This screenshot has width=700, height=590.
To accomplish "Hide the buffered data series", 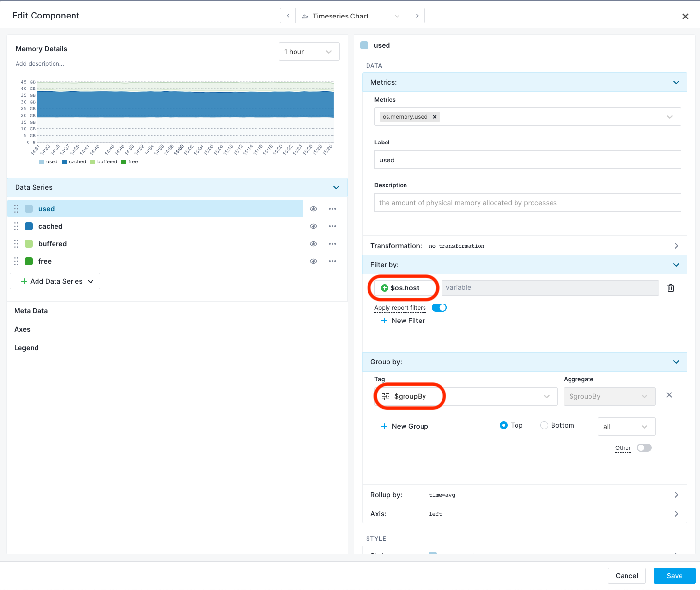I will click(x=313, y=244).
